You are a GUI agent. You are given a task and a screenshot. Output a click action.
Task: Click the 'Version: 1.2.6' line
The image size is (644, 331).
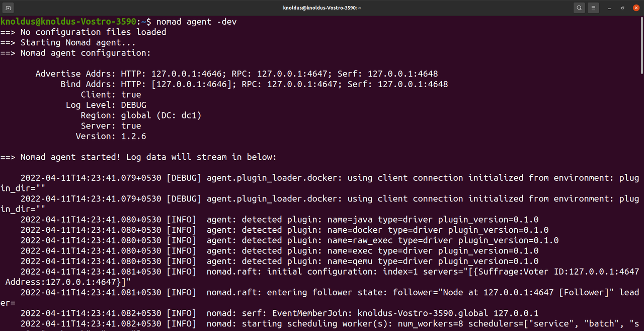pyautogui.click(x=111, y=136)
